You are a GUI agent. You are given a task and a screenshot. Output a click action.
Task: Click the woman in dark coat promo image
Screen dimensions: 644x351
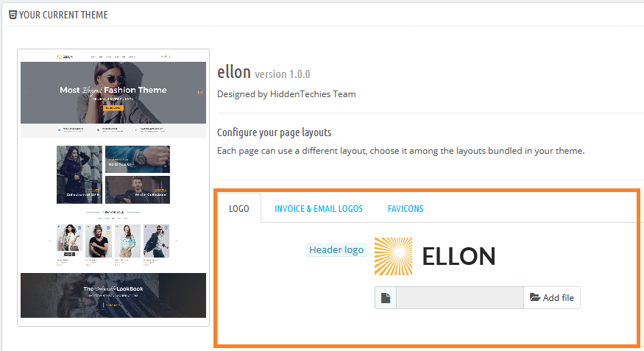point(79,174)
